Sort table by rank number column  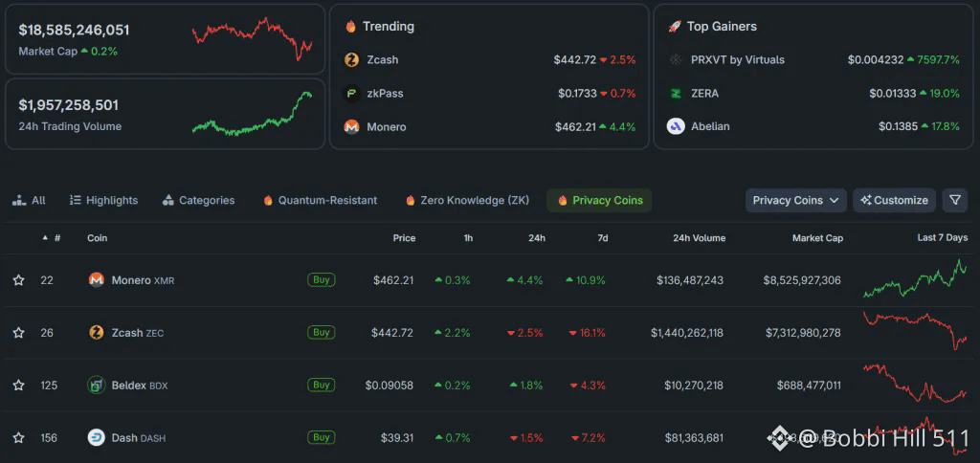tap(56, 238)
